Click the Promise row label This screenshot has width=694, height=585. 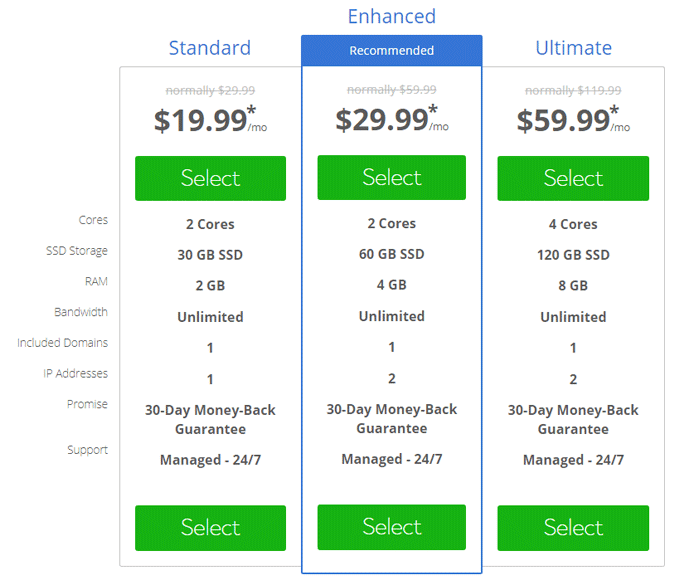click(x=87, y=404)
